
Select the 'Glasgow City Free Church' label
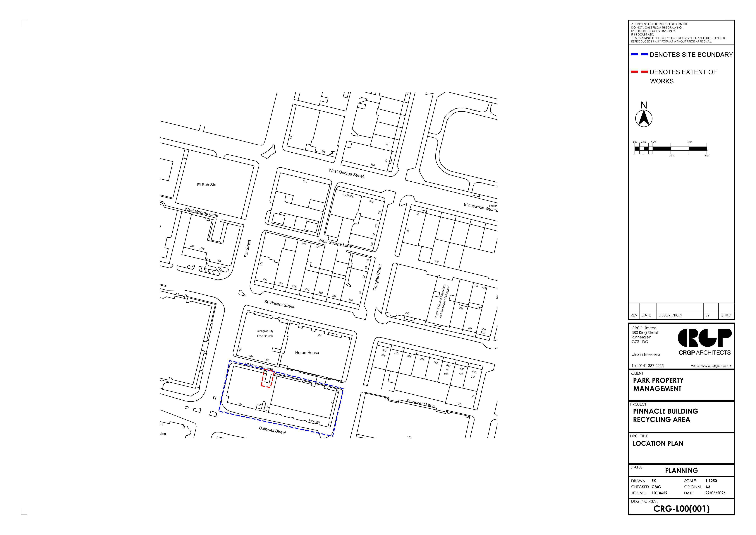pyautogui.click(x=265, y=334)
